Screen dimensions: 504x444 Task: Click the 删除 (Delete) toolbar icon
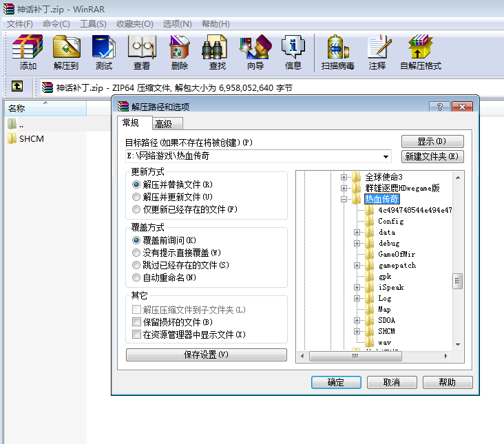[x=180, y=52]
